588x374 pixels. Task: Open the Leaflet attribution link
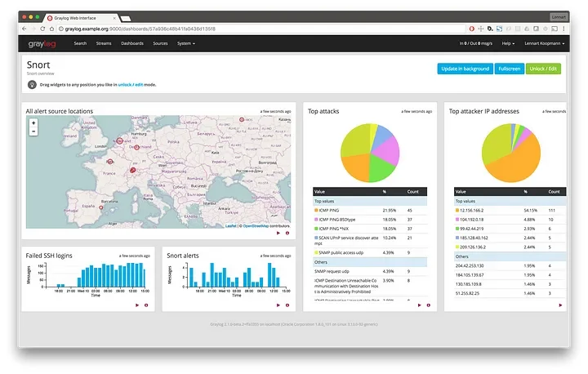point(230,226)
